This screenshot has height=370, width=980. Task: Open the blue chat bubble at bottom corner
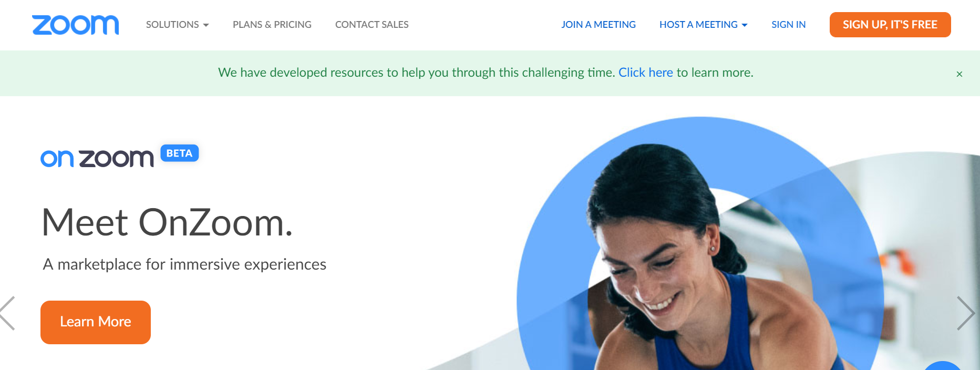(943, 366)
